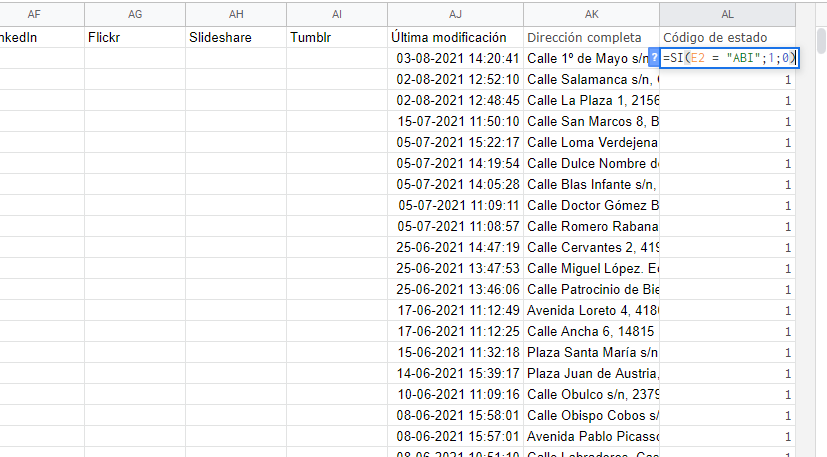827x457 pixels.
Task: Select the 03-08-2021 14:20:41 date cell
Action: click(455, 58)
